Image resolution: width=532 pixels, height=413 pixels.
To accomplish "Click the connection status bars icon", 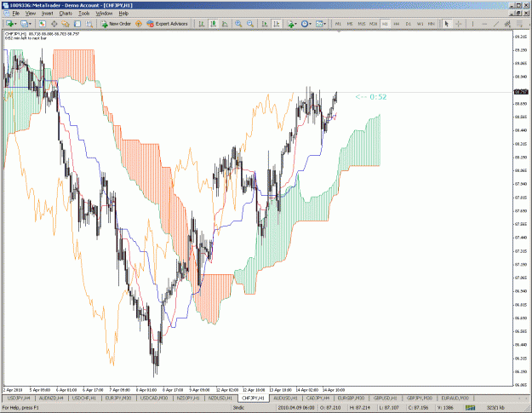I will click(x=470, y=408).
